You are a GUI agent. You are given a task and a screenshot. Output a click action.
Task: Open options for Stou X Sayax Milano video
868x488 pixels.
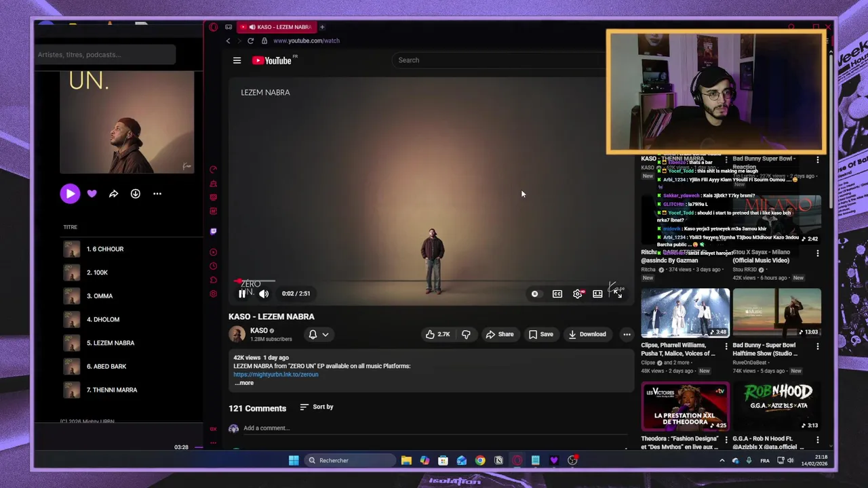click(818, 253)
